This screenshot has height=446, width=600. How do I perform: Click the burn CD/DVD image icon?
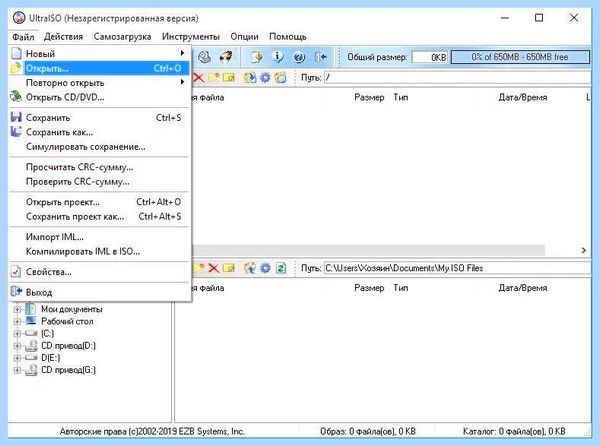click(x=226, y=57)
